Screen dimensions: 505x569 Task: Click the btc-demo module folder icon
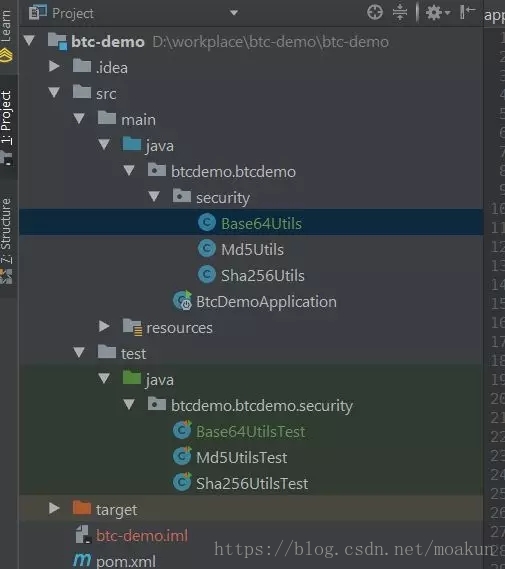click(57, 41)
